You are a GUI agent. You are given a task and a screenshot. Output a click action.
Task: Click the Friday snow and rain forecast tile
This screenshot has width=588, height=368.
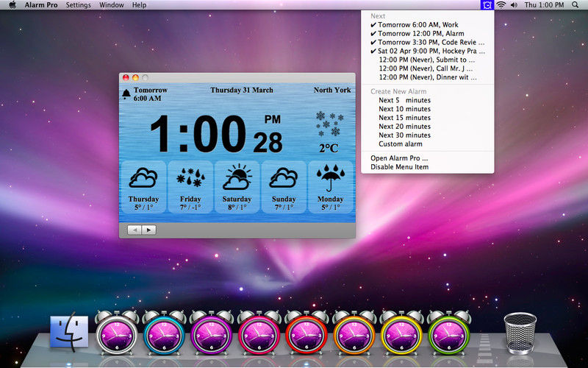[190, 187]
